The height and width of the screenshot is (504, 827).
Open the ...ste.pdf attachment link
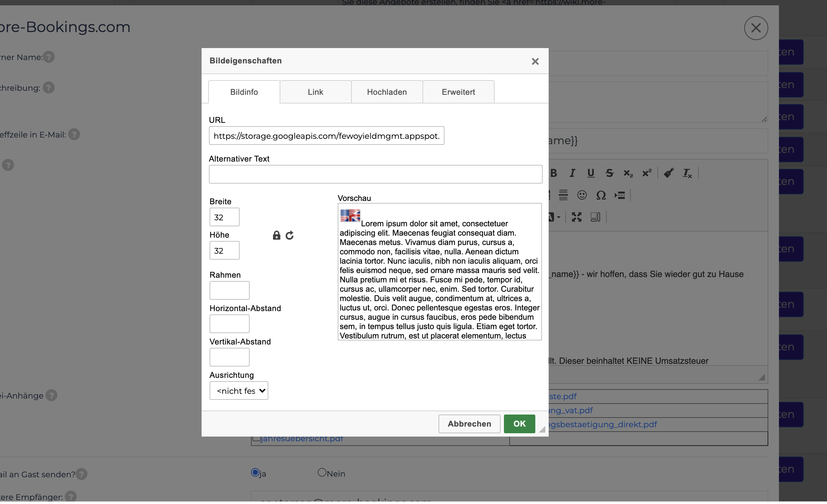[x=563, y=396]
